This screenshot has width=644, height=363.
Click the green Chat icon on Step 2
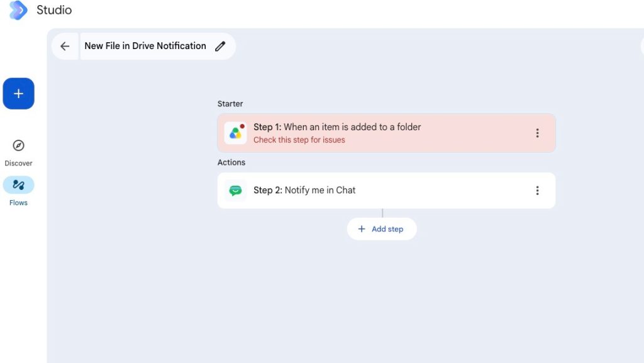coord(235,191)
